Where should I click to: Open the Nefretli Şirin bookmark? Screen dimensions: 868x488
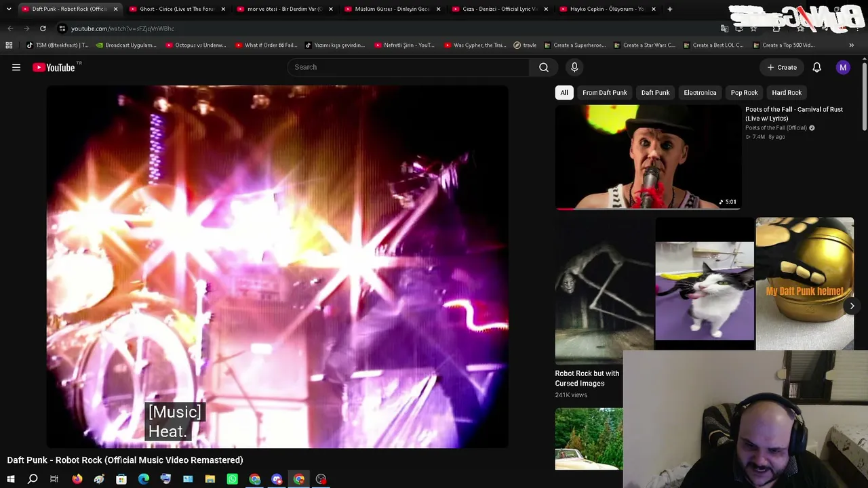pos(405,45)
